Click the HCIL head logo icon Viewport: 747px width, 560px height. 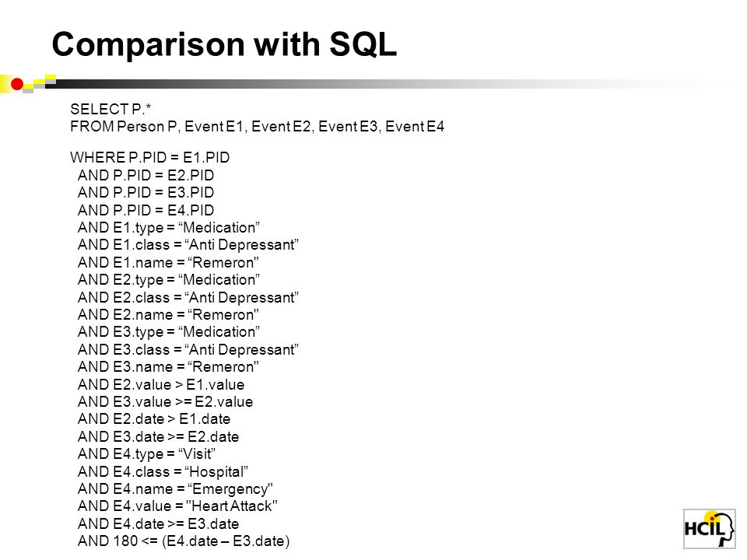point(710,529)
